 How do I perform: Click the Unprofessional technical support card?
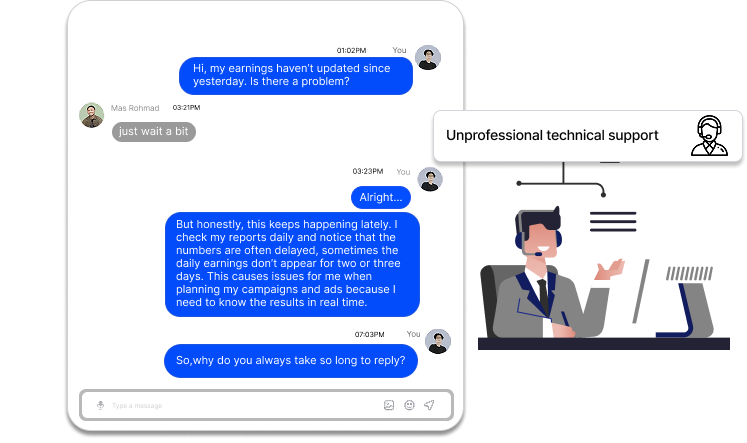[588, 136]
